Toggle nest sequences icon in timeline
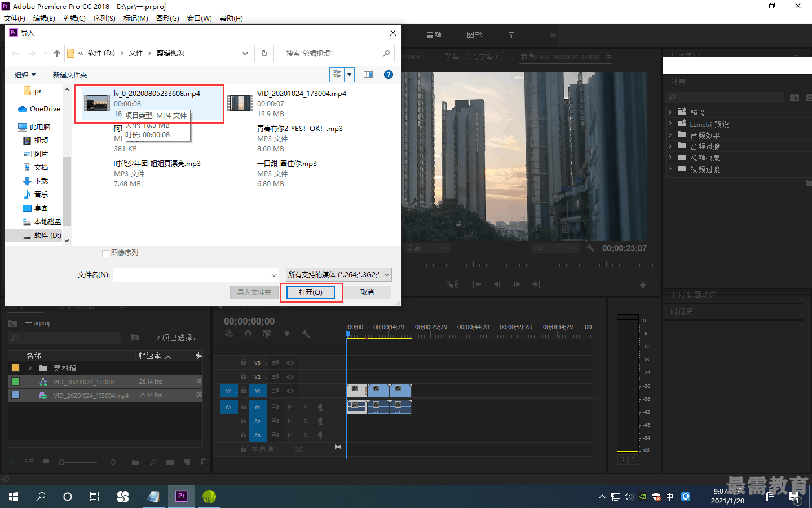The image size is (812, 508). point(229,334)
